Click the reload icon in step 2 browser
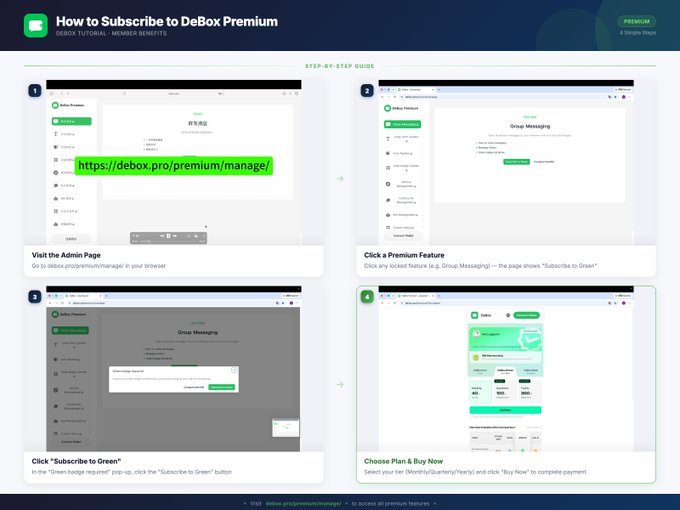The image size is (680, 510). tap(395, 97)
